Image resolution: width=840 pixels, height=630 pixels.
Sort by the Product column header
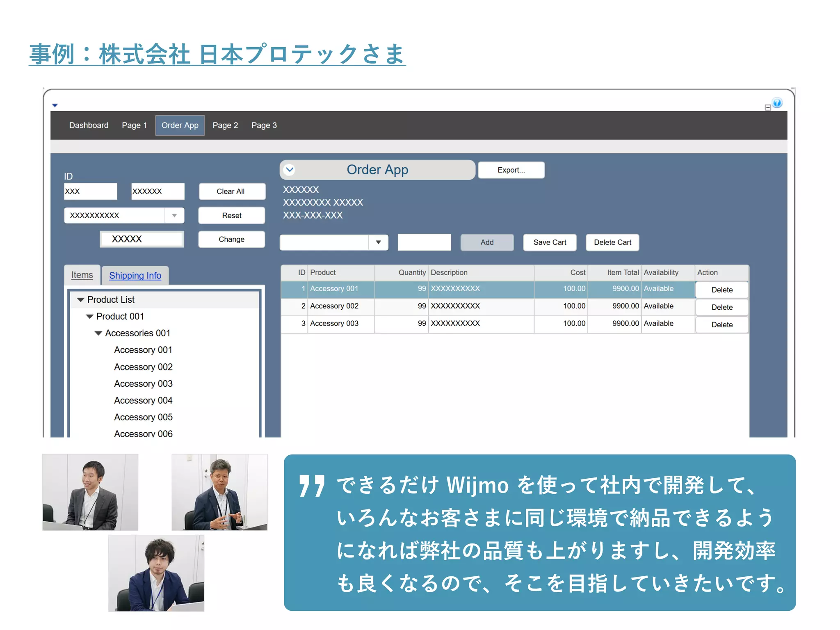[341, 272]
